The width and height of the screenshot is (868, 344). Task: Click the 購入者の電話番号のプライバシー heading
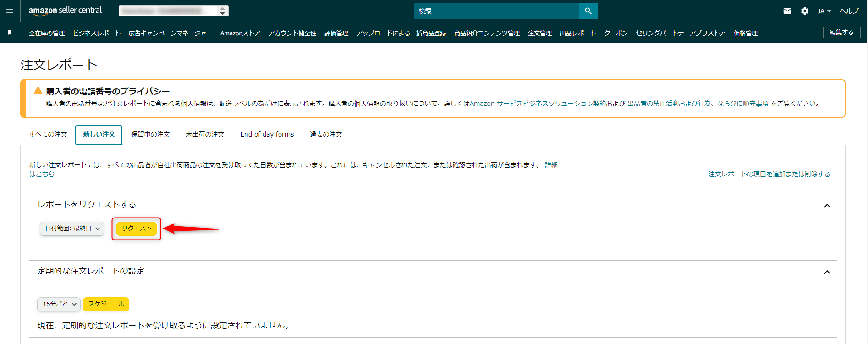point(108,91)
